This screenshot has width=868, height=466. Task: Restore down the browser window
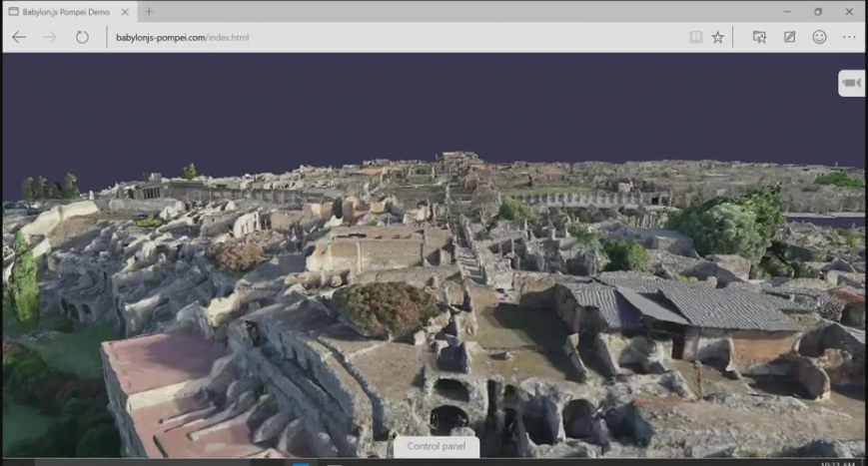pos(818,11)
